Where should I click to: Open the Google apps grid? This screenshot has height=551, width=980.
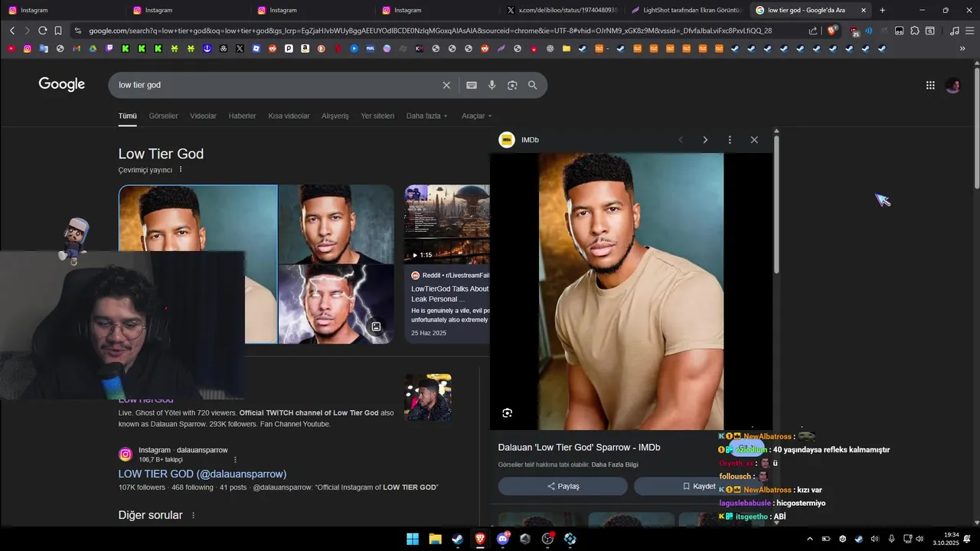coord(930,85)
